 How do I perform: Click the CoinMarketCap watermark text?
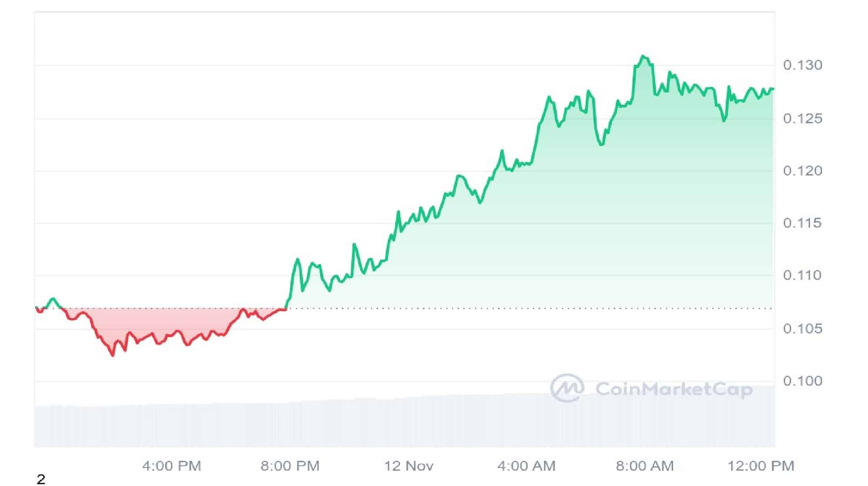pyautogui.click(x=674, y=389)
